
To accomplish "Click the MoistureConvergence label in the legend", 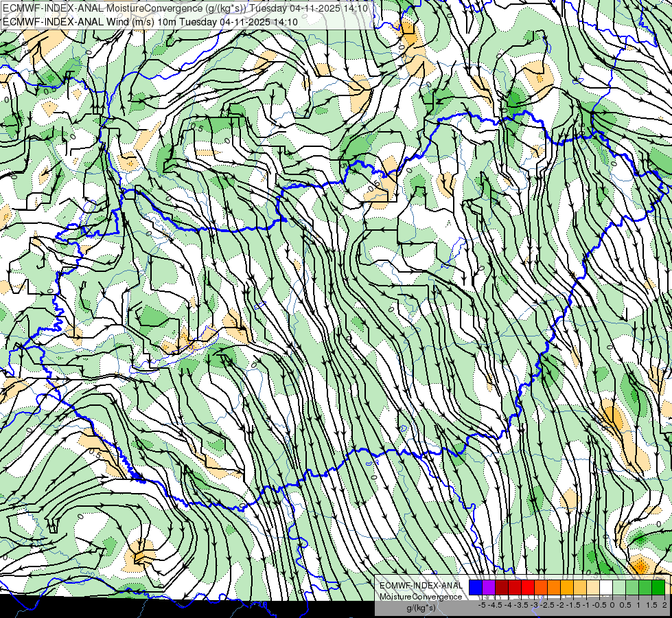I will [x=421, y=597].
